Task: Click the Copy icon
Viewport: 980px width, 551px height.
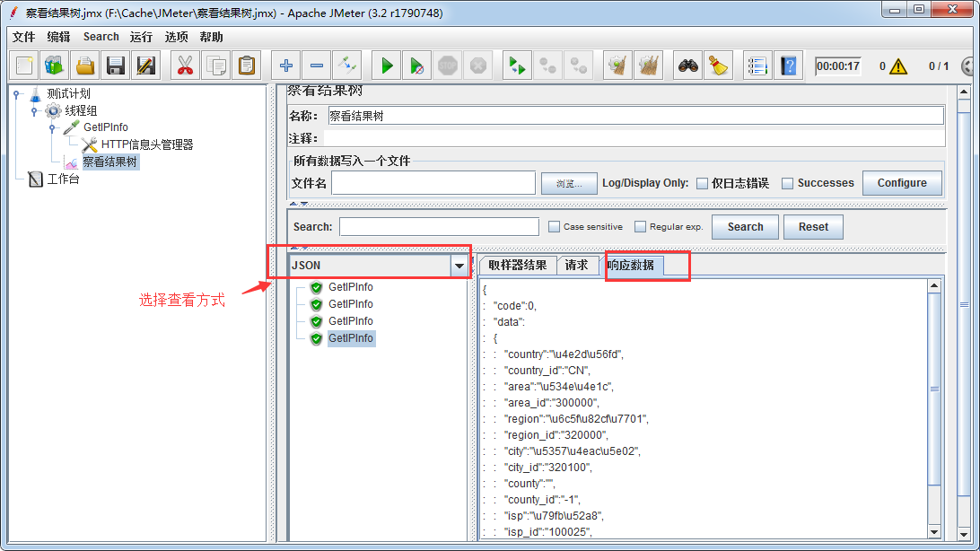Action: (x=216, y=66)
